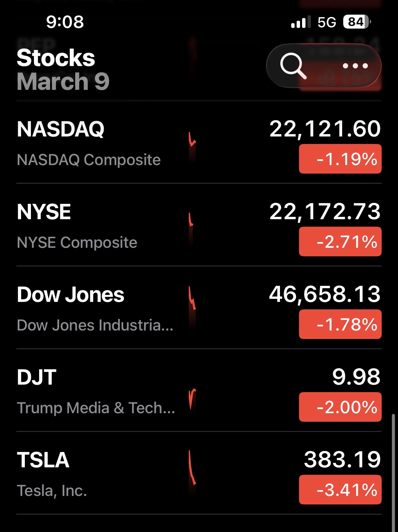Tap the NYSE Composite sparkline chart
Screen dimensions: 398x532
point(191,226)
